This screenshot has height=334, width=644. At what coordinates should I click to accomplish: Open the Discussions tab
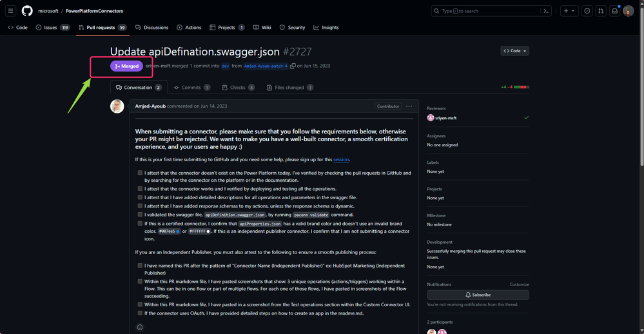[x=152, y=28]
